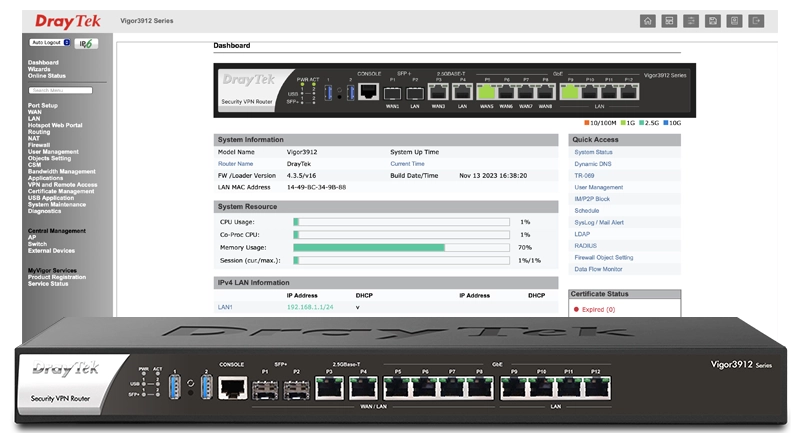This screenshot has width=800, height=433.
Task: Click the DrayTek logo in header
Action: (68, 21)
